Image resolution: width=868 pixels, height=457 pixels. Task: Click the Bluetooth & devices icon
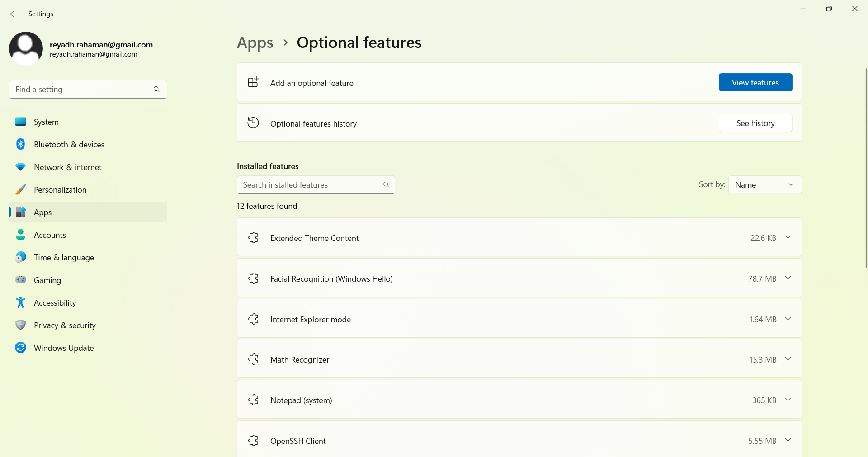[20, 144]
